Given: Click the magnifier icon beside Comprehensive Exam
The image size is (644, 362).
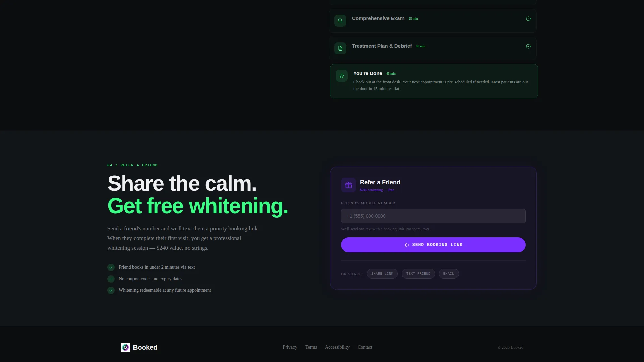Looking at the screenshot, I should coord(340,21).
